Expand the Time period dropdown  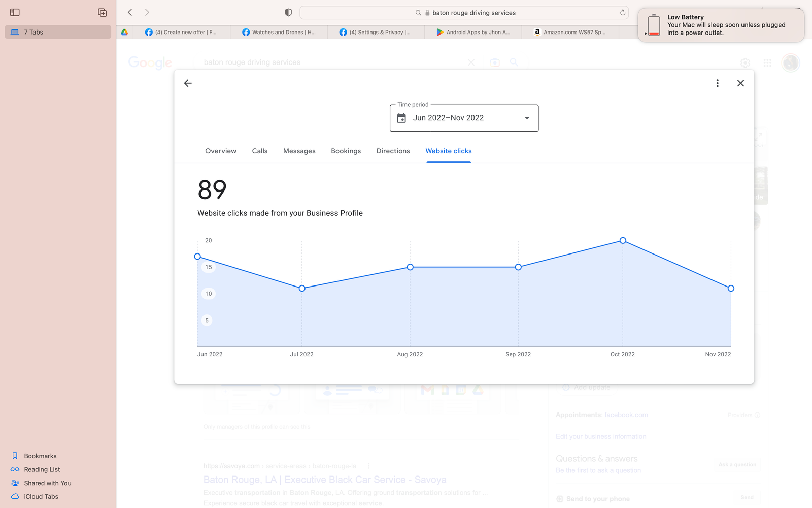527,118
